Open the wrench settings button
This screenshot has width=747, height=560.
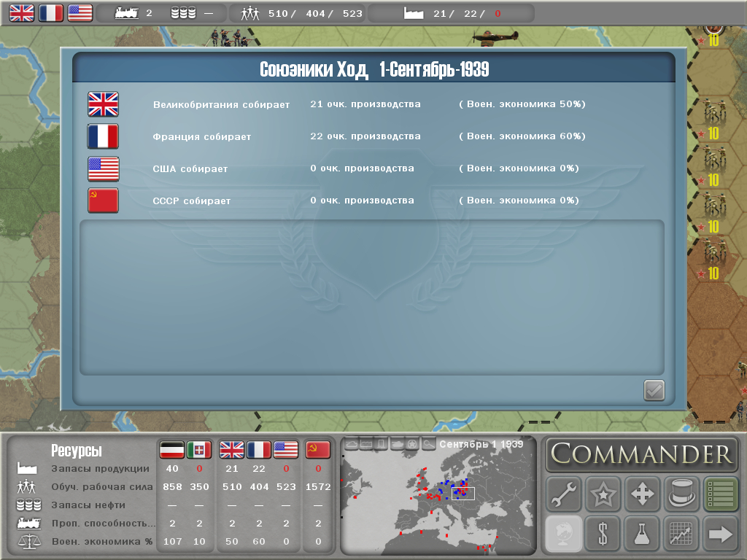pyautogui.click(x=564, y=494)
